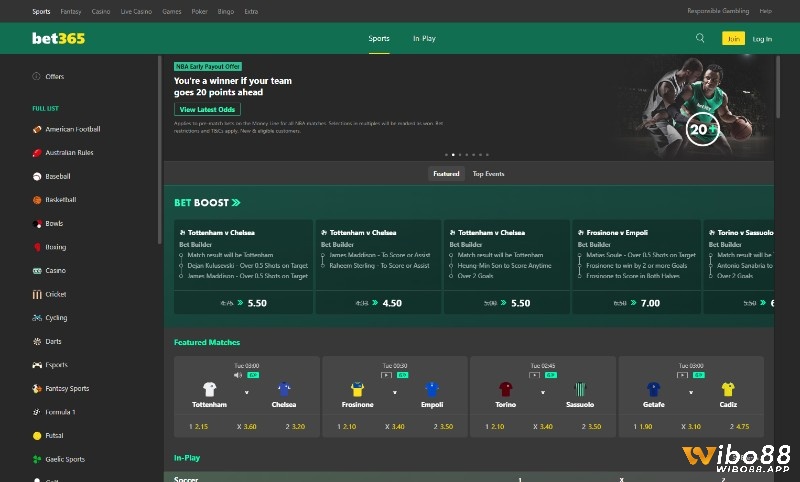Expand the Torino v Sassuolo match dropdown arrow
Image resolution: width=800 pixels, height=482 pixels.
point(543,393)
